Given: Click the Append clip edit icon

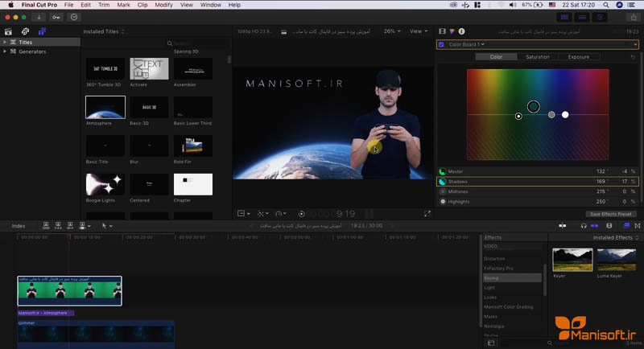Looking at the screenshot, I should point(70,225).
